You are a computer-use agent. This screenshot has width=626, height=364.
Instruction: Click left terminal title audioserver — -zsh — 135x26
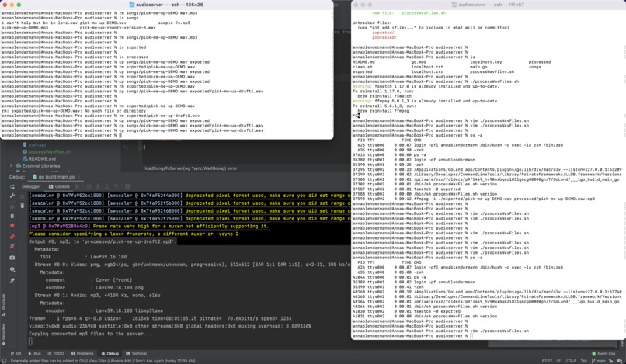tap(169, 5)
